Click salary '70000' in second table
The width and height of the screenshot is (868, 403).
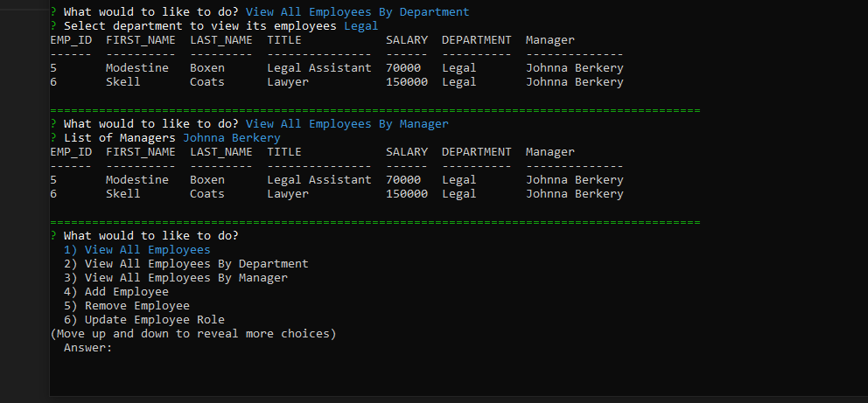[x=403, y=180]
